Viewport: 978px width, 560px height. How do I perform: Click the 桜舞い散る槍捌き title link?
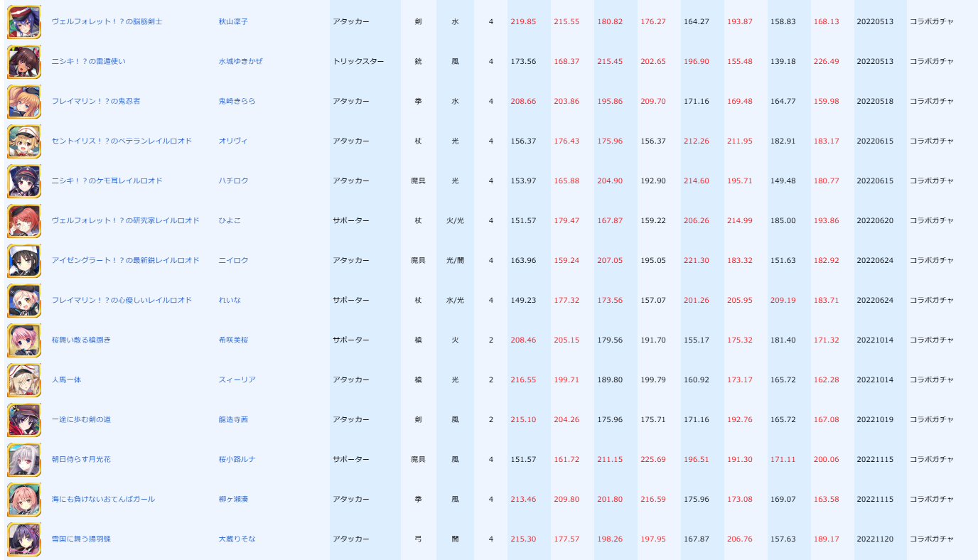click(x=81, y=340)
